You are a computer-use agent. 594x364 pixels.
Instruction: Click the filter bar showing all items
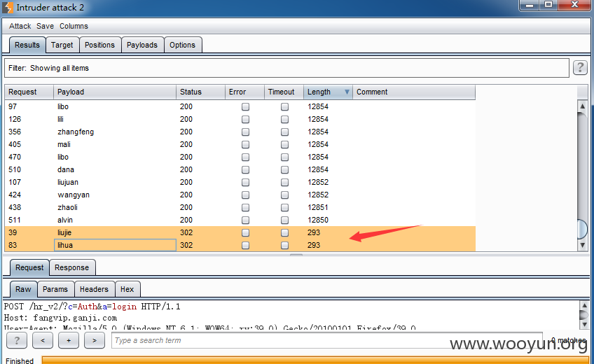286,68
